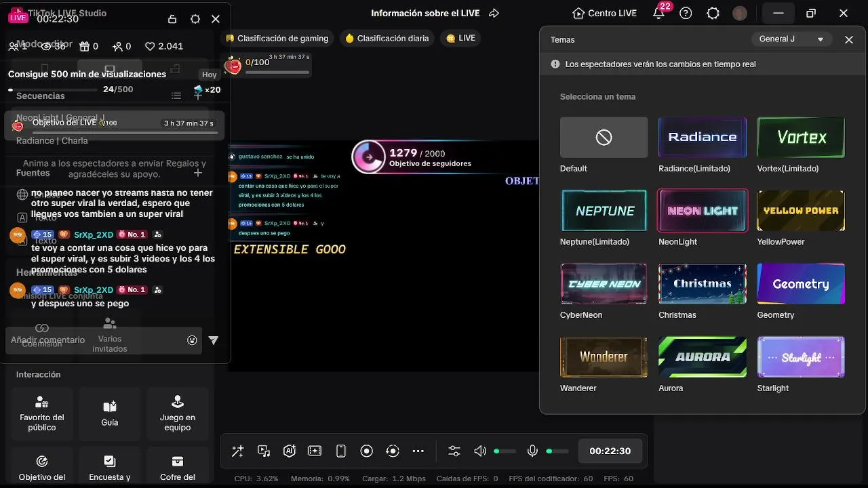Select the NeonLight theme

(x=703, y=211)
